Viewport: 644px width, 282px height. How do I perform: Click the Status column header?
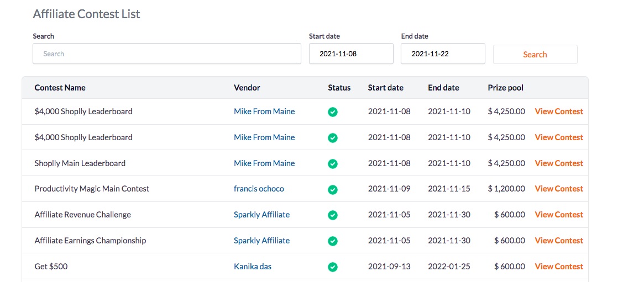tap(339, 88)
